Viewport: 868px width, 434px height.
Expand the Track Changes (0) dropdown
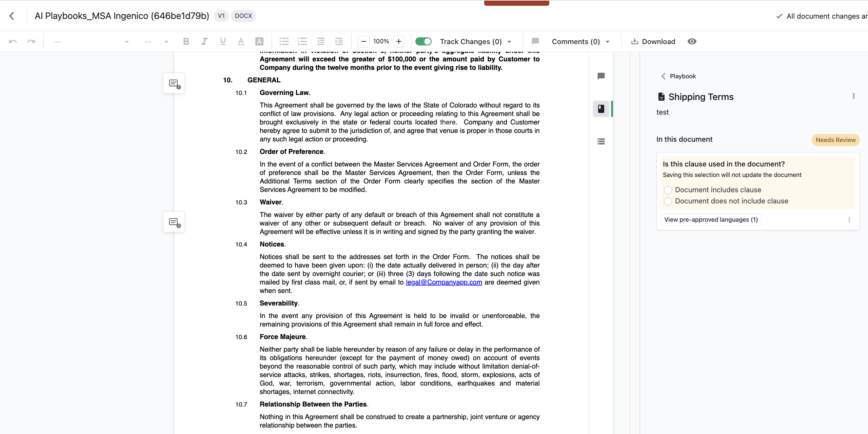[x=509, y=42]
